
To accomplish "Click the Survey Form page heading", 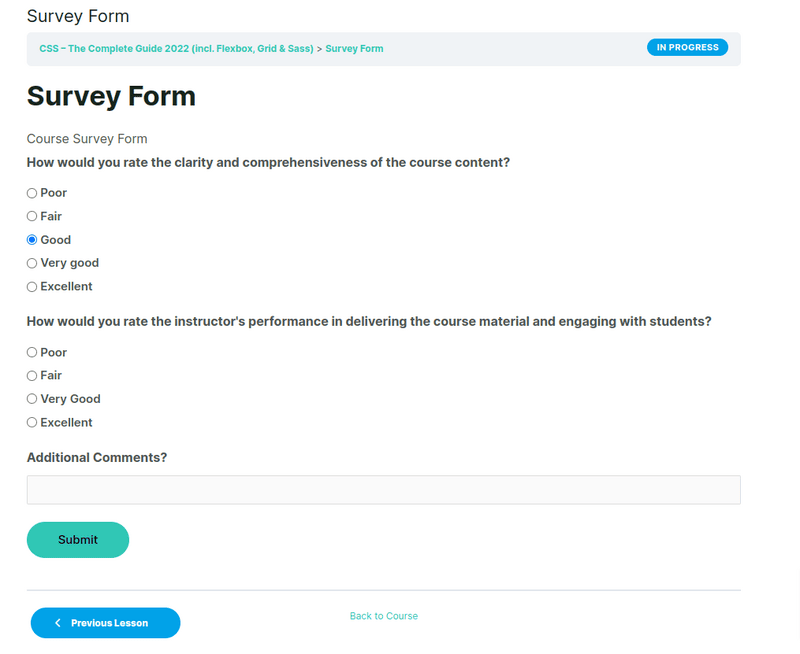I will (111, 97).
